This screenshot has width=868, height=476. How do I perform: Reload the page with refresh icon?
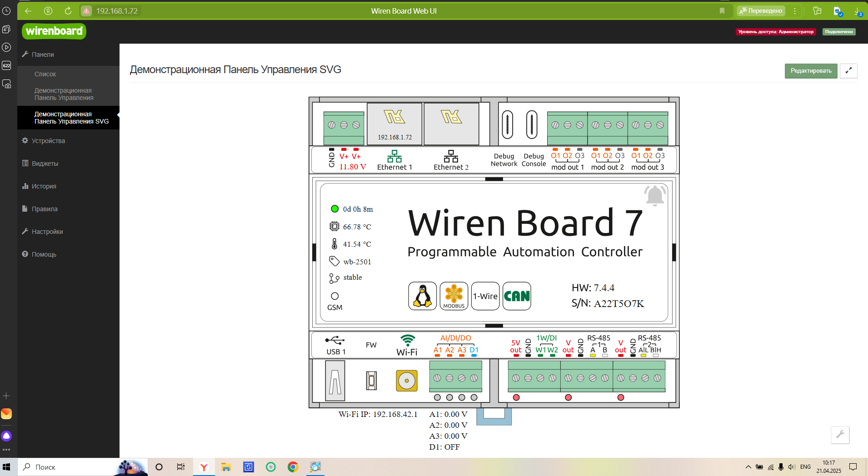coord(68,11)
